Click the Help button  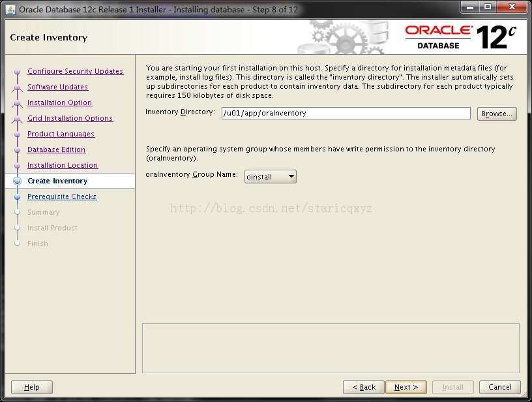(x=32, y=387)
